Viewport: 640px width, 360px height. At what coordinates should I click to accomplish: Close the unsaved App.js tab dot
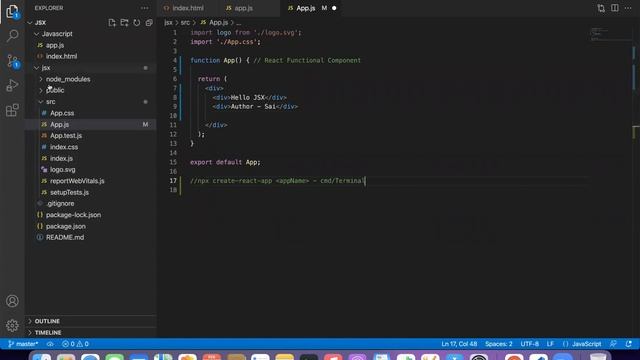pyautogui.click(x=334, y=8)
